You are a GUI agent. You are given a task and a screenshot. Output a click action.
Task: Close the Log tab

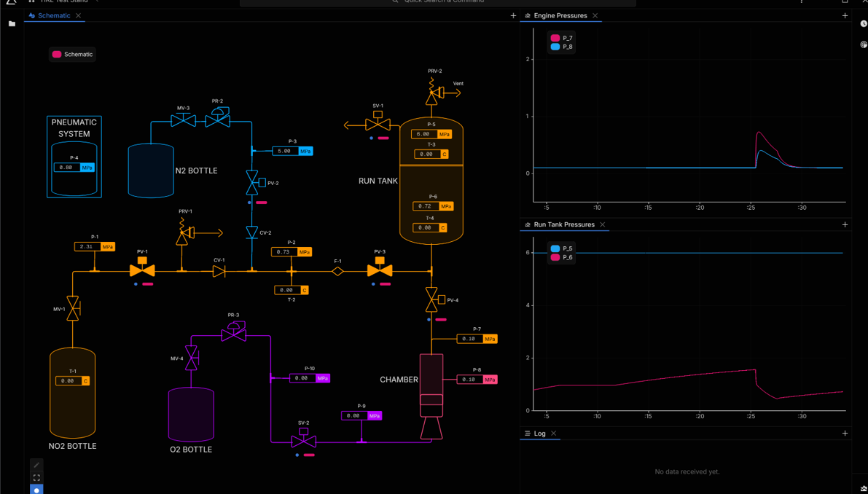click(554, 433)
